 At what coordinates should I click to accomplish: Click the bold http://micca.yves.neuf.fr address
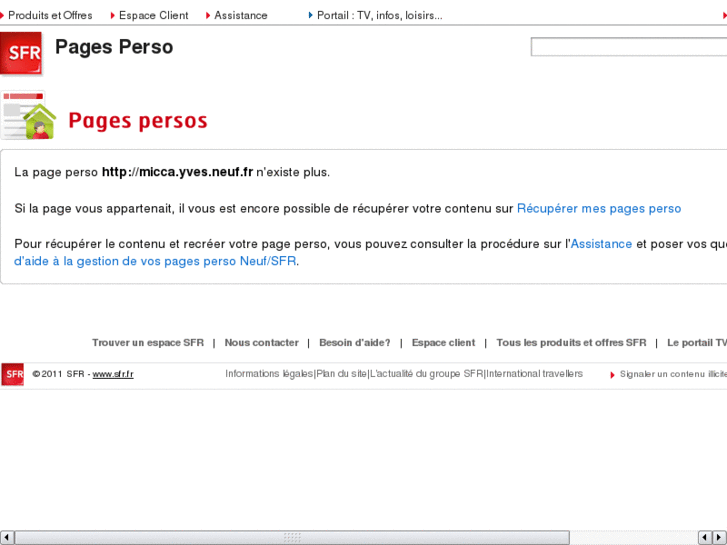[x=178, y=172]
